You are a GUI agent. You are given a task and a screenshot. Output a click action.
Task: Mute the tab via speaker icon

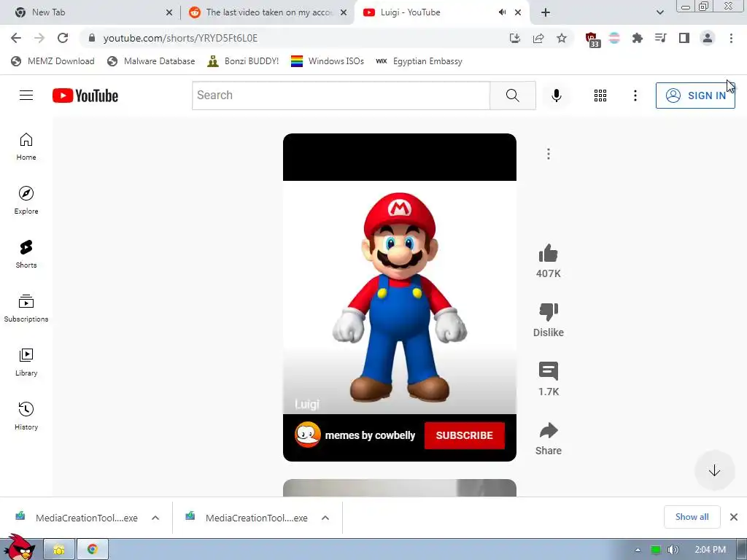(502, 12)
